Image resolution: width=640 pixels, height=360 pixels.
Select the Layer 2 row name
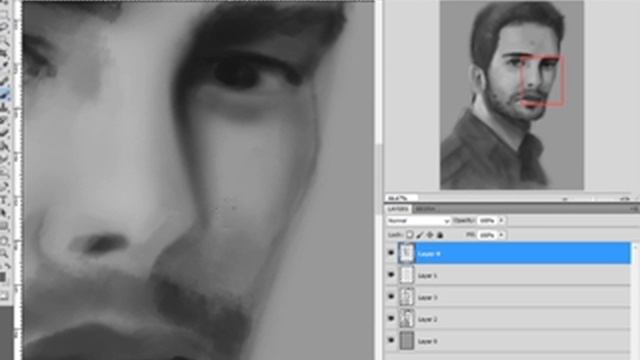click(x=427, y=319)
